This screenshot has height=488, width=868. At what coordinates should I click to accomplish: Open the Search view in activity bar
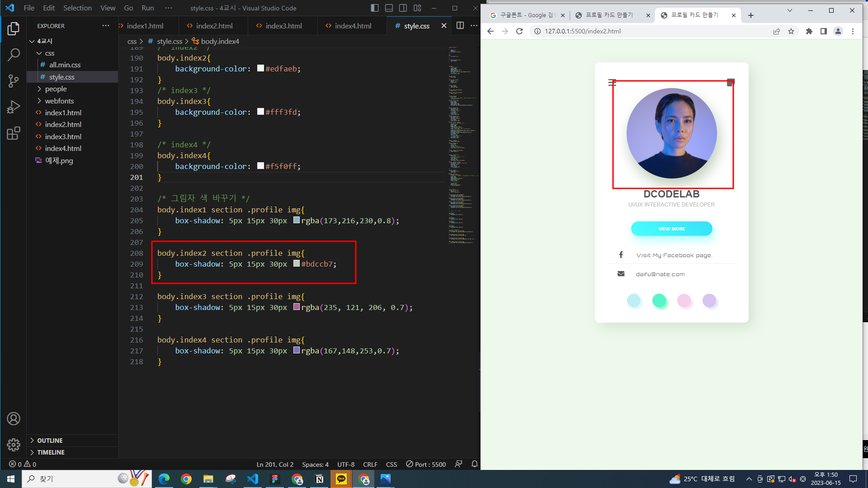point(14,55)
